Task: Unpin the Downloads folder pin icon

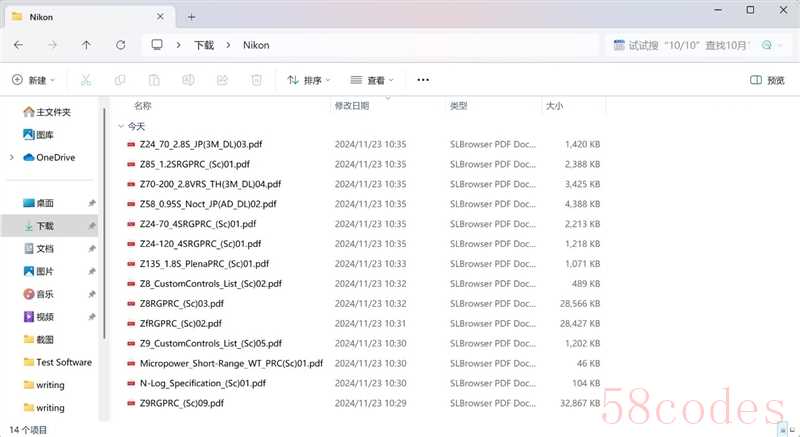Action: point(91,226)
